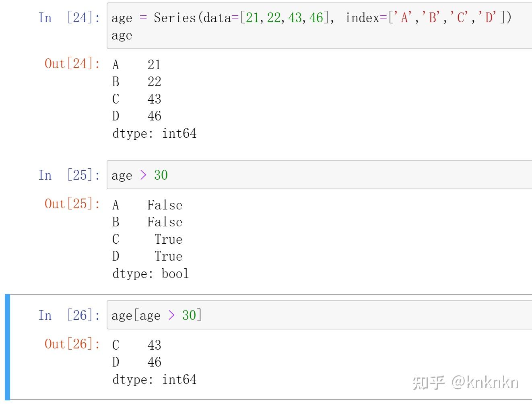Click 'dtype: int64' in the Out[26] output
This screenshot has width=532, height=404.
tap(154, 379)
